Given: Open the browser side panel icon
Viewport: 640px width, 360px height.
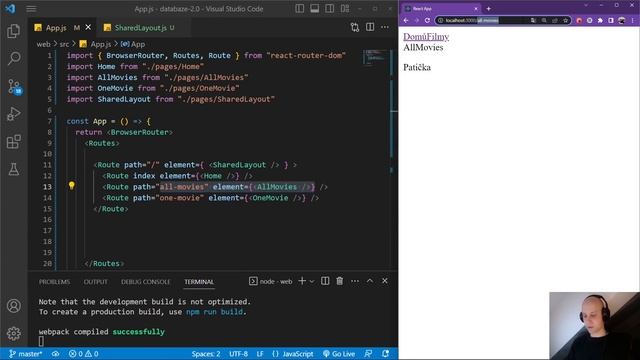Looking at the screenshot, I should coord(611,20).
